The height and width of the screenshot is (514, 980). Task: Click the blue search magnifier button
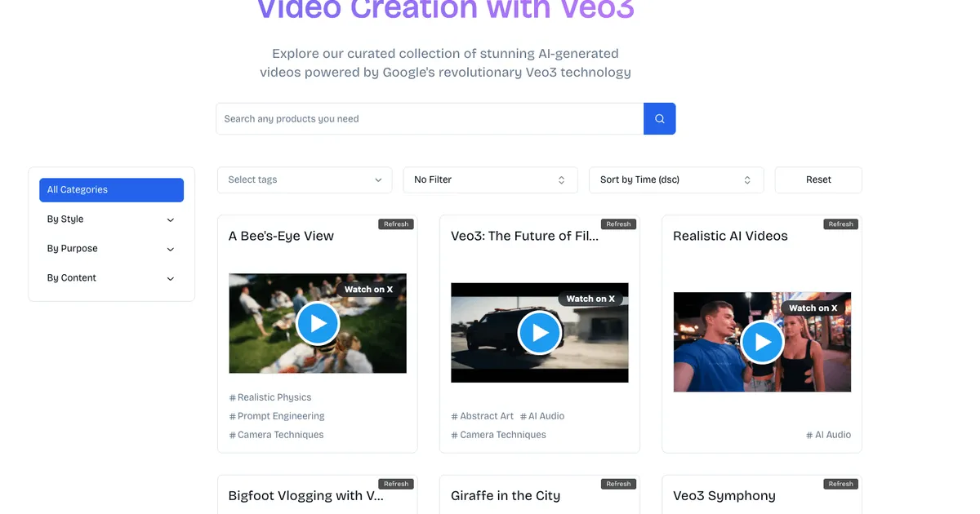coord(659,119)
